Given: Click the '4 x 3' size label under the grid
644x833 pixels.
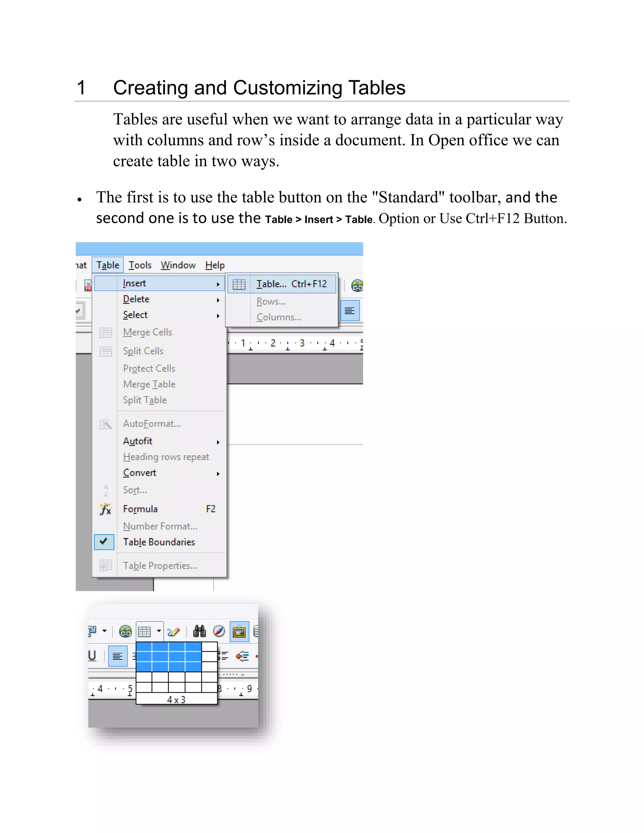Looking at the screenshot, I should [x=176, y=699].
